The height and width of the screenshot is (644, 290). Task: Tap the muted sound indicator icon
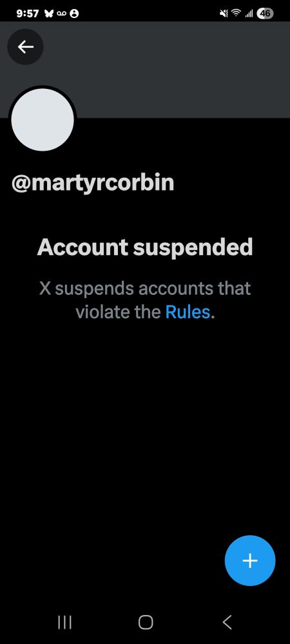point(224,14)
